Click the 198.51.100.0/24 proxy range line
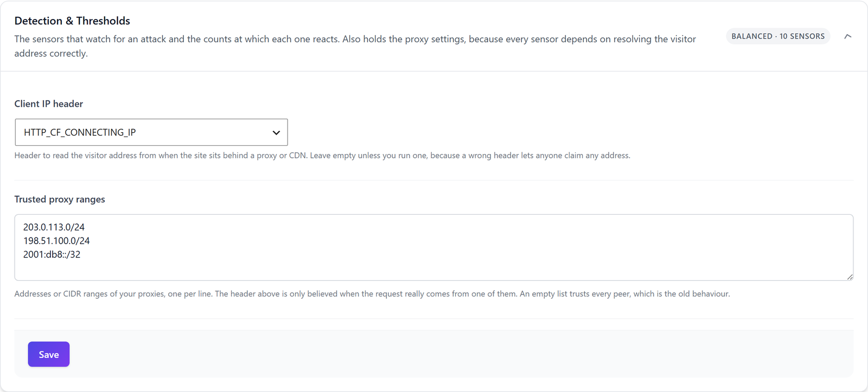Viewport: 868px width, 392px height. (56, 241)
